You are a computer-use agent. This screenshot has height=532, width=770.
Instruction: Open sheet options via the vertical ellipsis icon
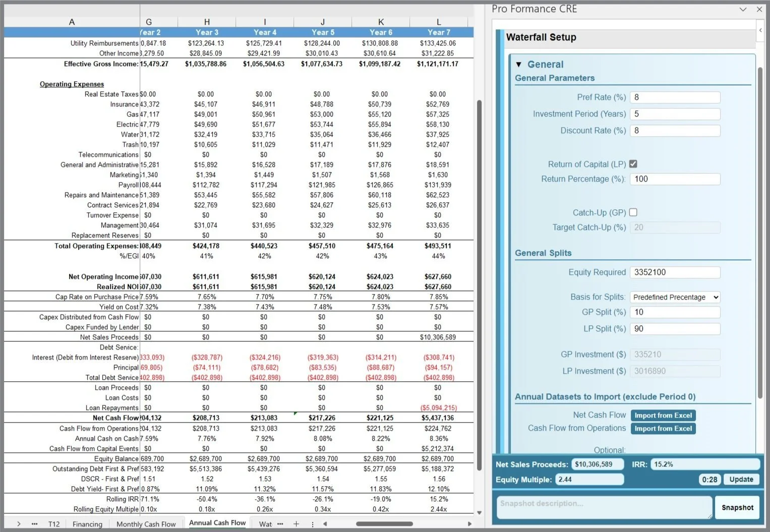(313, 524)
